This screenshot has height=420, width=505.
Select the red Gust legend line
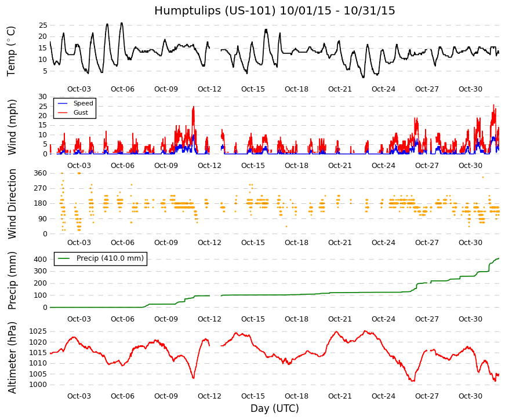63,112
